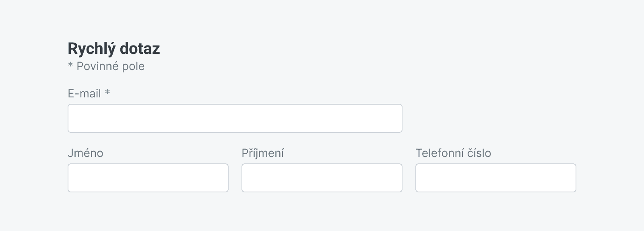The height and width of the screenshot is (231, 644).
Task: Click the E-mail input field
Action: [235, 118]
